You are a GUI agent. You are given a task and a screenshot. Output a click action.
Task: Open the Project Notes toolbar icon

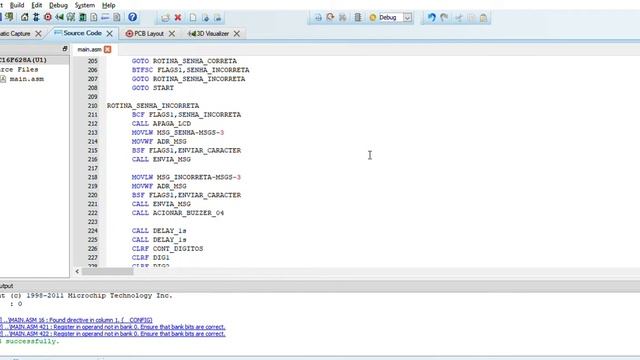pyautogui.click(x=117, y=17)
